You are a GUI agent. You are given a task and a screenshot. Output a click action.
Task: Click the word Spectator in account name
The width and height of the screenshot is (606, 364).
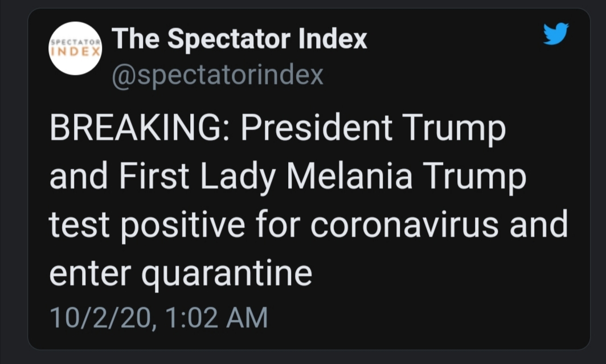pos(230,39)
